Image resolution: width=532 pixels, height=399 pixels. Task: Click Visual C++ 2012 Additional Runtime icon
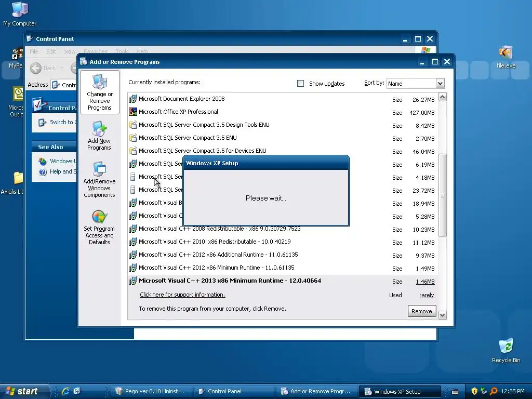click(x=133, y=255)
